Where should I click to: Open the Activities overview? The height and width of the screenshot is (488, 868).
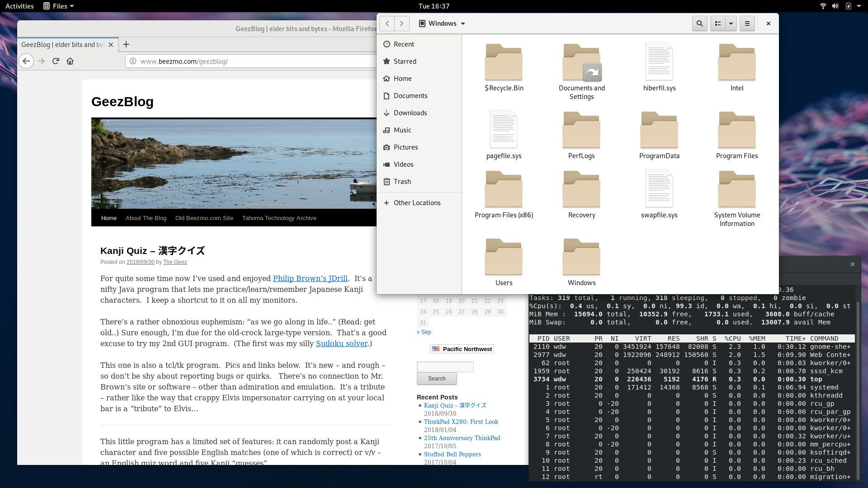point(19,6)
